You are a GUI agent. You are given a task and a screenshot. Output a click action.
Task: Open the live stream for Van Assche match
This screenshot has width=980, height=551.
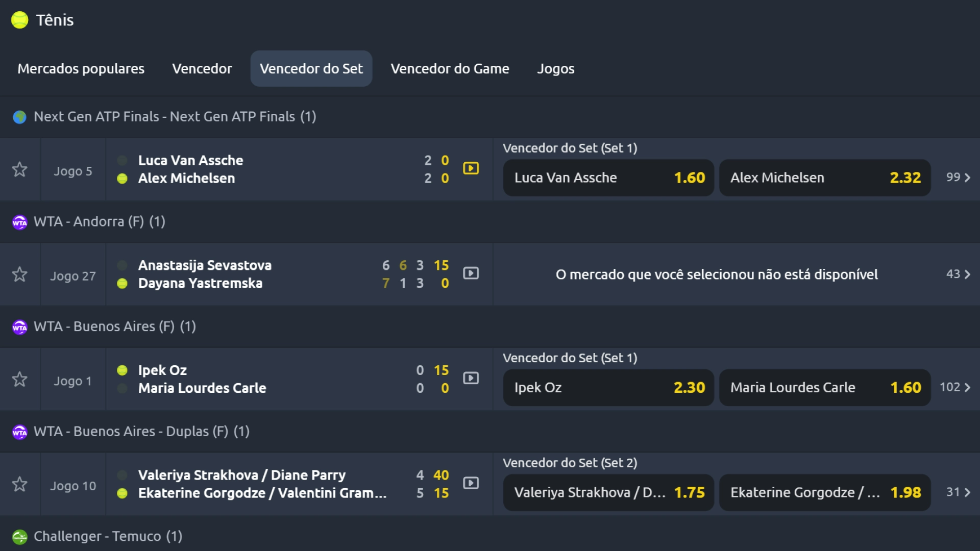point(471,169)
